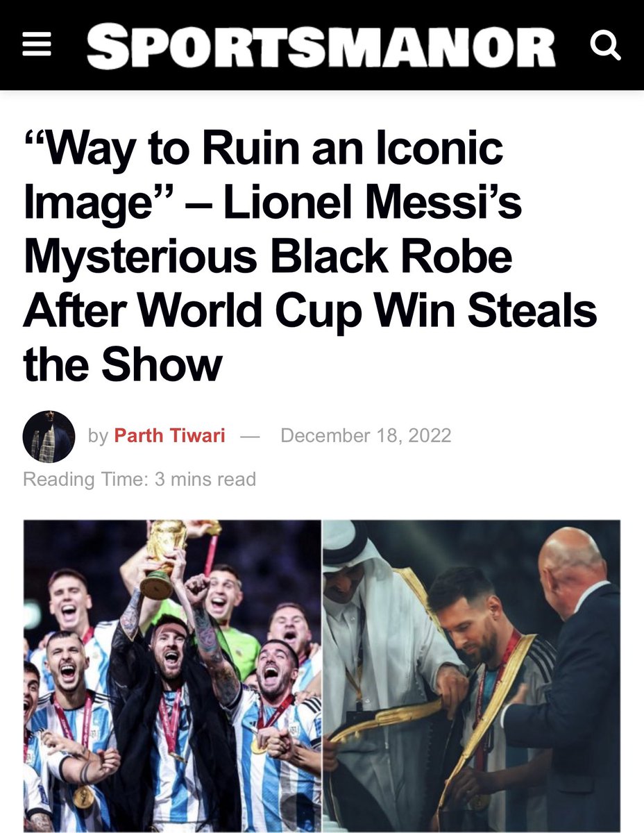
Task: Click the "Reading Time: 3 mins read" label
Action: (x=139, y=479)
